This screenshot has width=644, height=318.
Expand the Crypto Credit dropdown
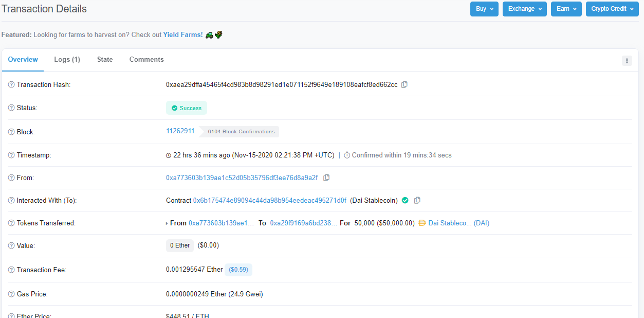612,9
